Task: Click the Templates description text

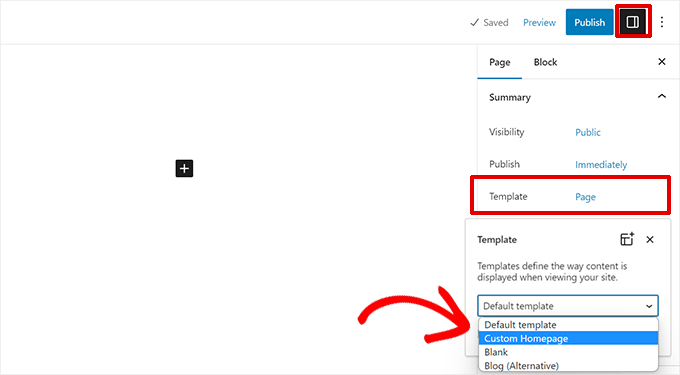Action: [552, 272]
